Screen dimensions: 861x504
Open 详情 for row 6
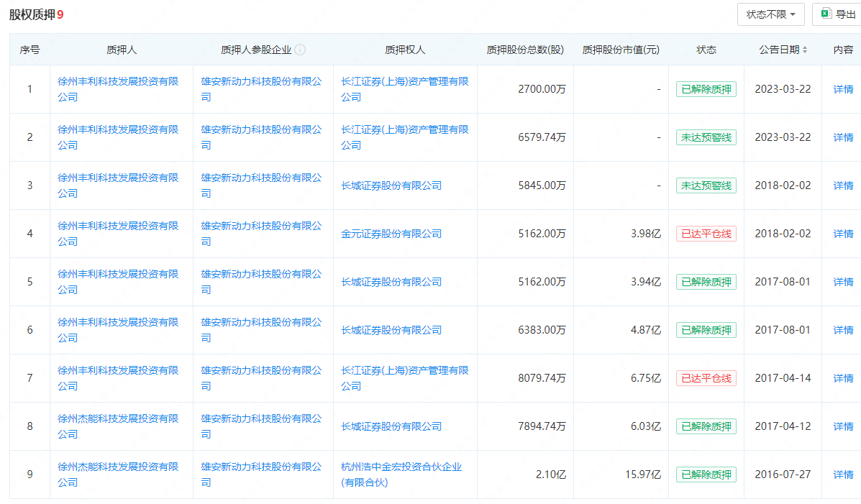(843, 330)
